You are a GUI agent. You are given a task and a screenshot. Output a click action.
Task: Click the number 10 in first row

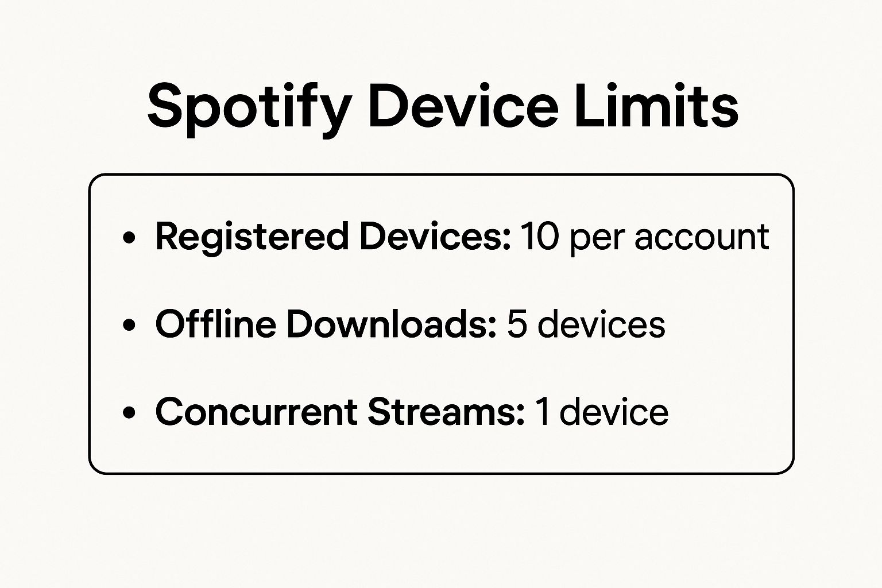[x=539, y=236]
